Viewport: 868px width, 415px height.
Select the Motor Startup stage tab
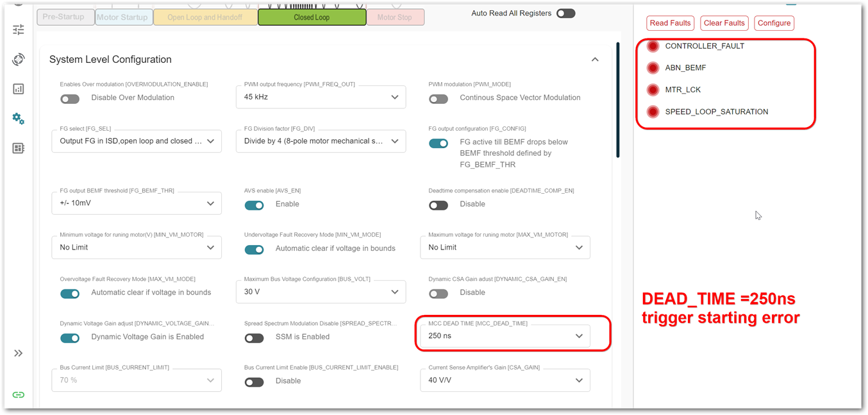124,17
